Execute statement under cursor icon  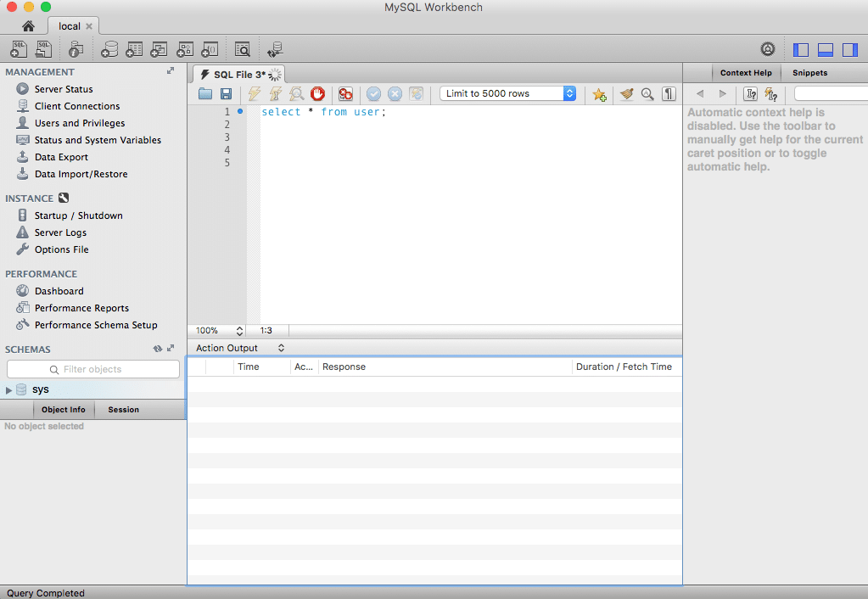click(275, 93)
